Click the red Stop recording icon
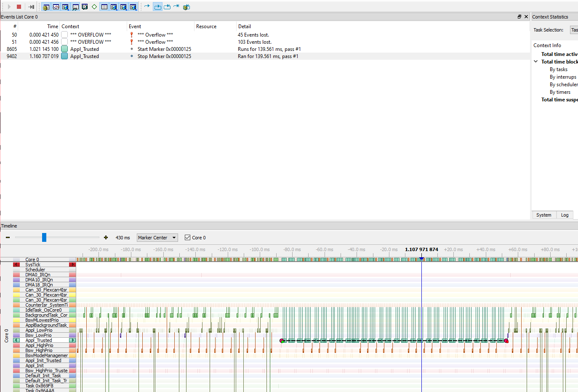Screen dimensions: 578x392 pos(19,7)
